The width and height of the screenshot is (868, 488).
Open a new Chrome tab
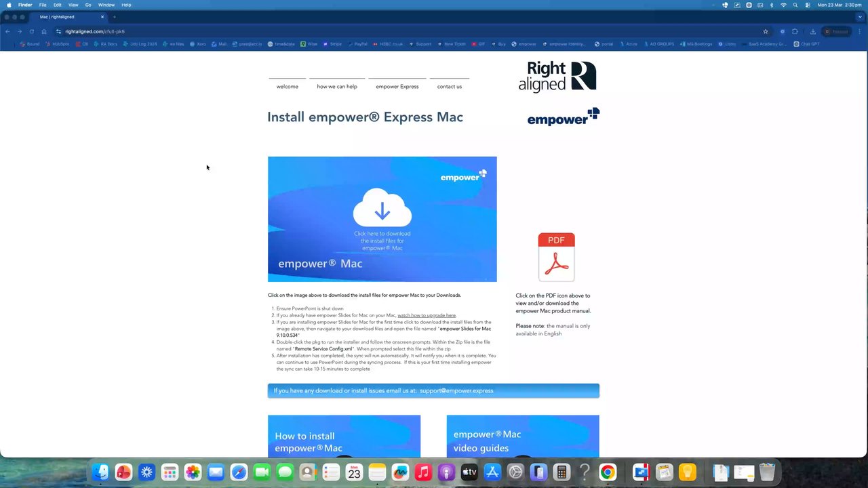114,17
